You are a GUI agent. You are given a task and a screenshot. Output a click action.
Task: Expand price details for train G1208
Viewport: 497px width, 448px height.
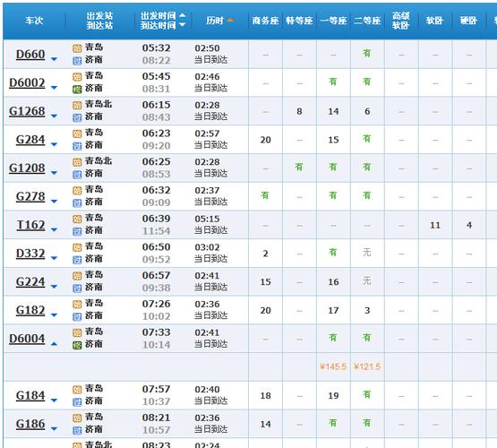[55, 173]
